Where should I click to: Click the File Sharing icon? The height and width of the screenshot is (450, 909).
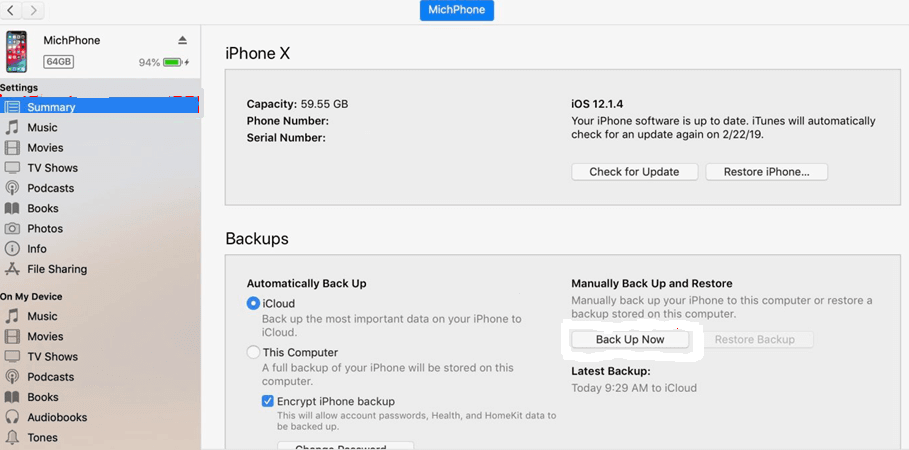[12, 269]
